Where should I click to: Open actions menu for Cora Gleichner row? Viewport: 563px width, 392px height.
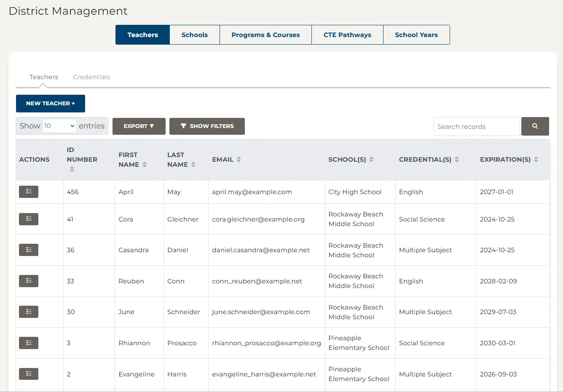click(x=29, y=219)
